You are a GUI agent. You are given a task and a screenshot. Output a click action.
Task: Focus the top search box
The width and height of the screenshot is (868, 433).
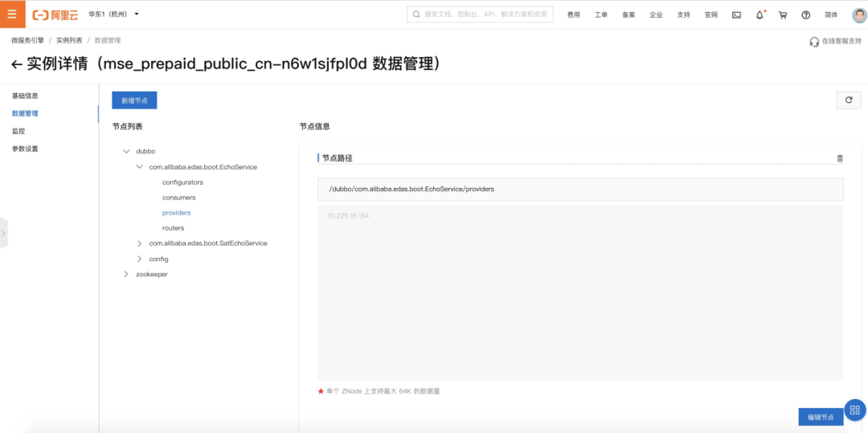480,14
